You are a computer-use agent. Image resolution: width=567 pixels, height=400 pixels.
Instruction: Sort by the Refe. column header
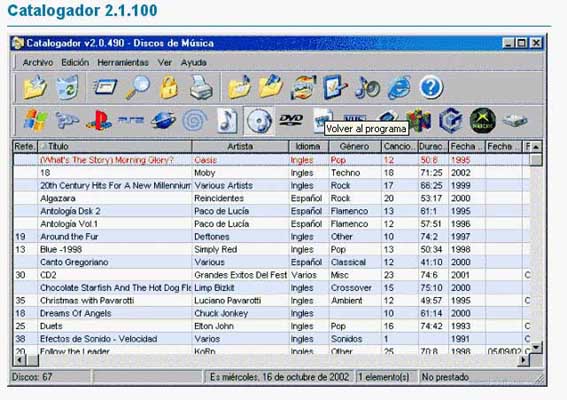coord(25,146)
